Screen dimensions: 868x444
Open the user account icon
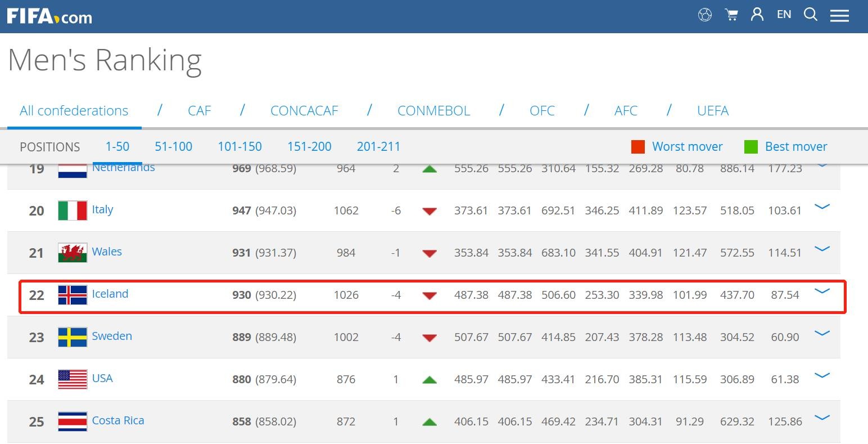757,15
